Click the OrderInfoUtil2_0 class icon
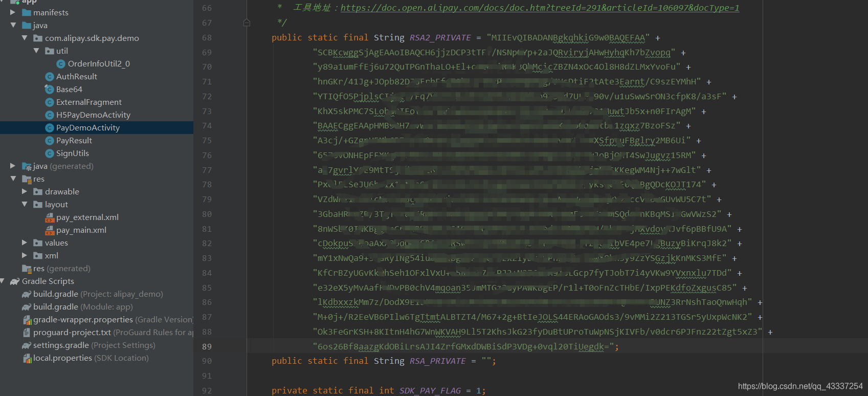The height and width of the screenshot is (396, 868). point(61,64)
